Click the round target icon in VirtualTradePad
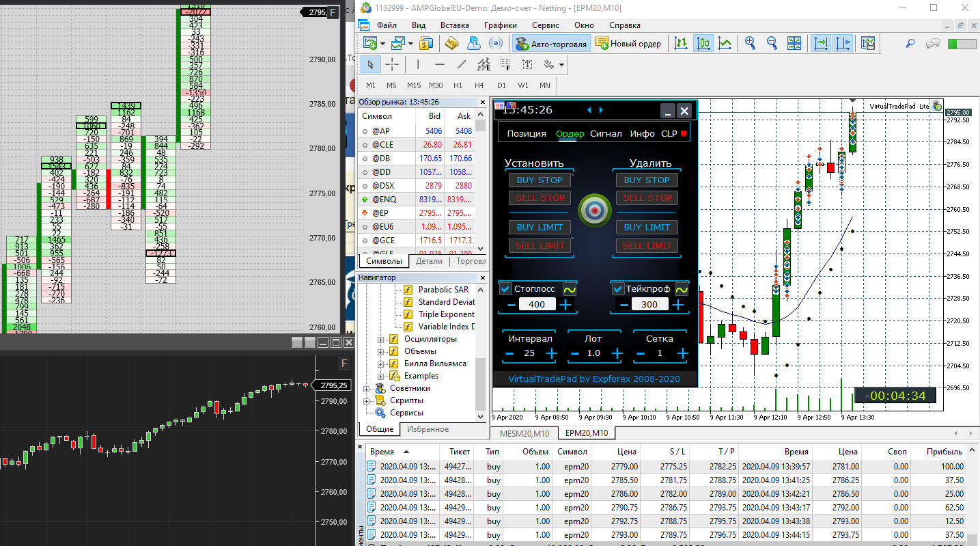Screen dimensions: 980x546 pos(594,211)
